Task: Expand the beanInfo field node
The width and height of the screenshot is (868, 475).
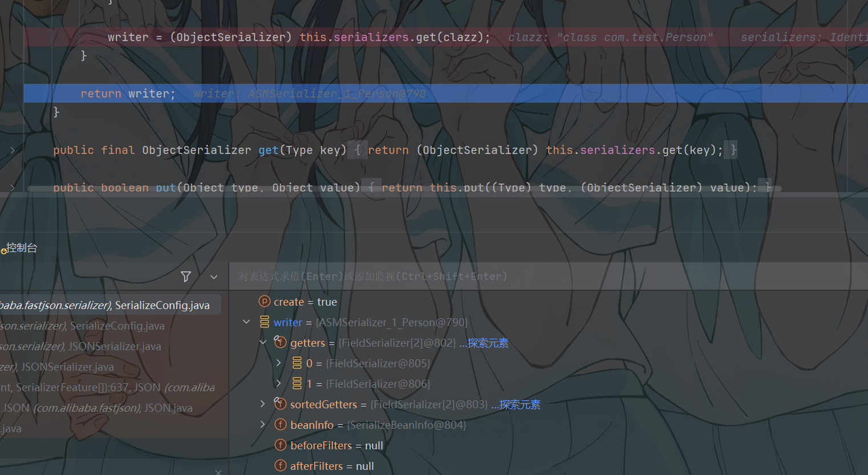Action: (263, 425)
